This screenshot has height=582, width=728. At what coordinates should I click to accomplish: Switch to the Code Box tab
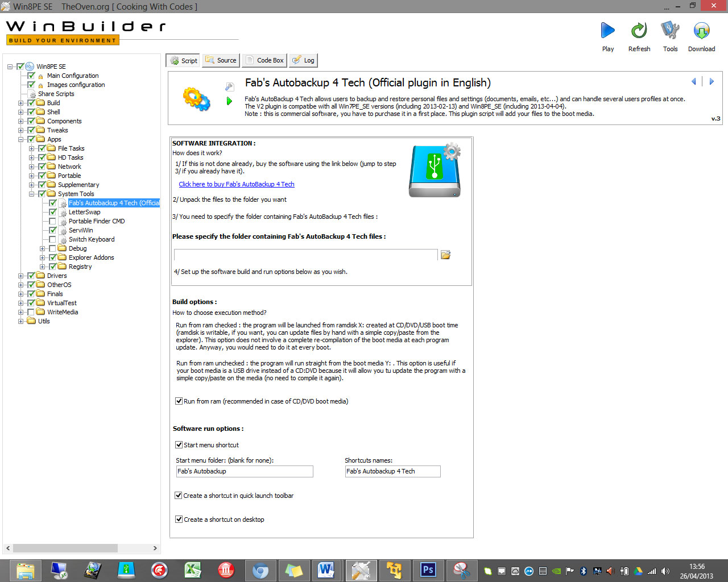click(x=264, y=60)
